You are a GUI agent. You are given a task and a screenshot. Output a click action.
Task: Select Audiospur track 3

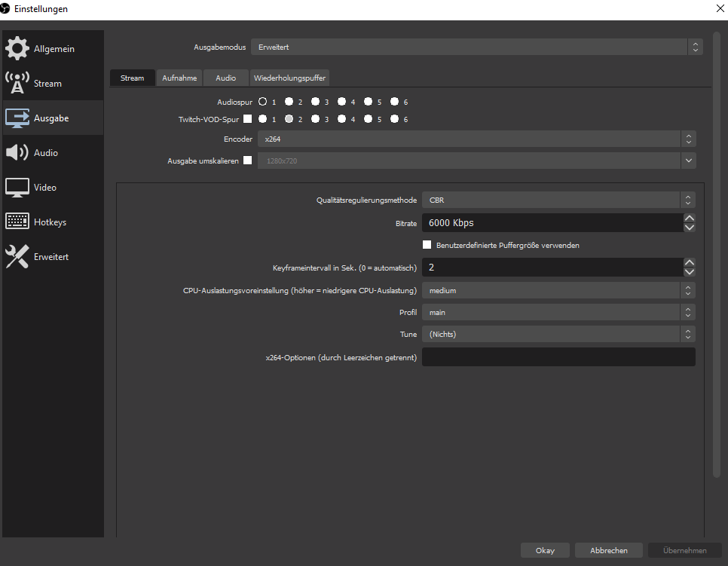coord(315,101)
